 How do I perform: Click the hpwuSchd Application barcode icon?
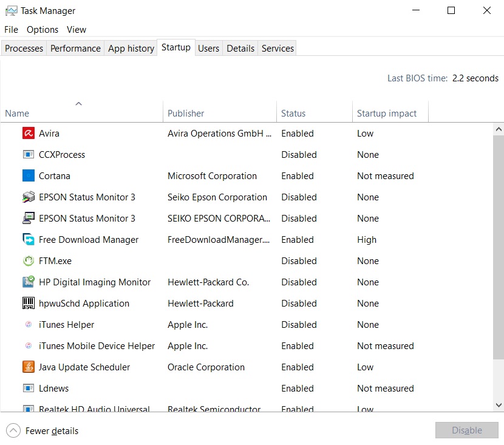[x=29, y=303]
